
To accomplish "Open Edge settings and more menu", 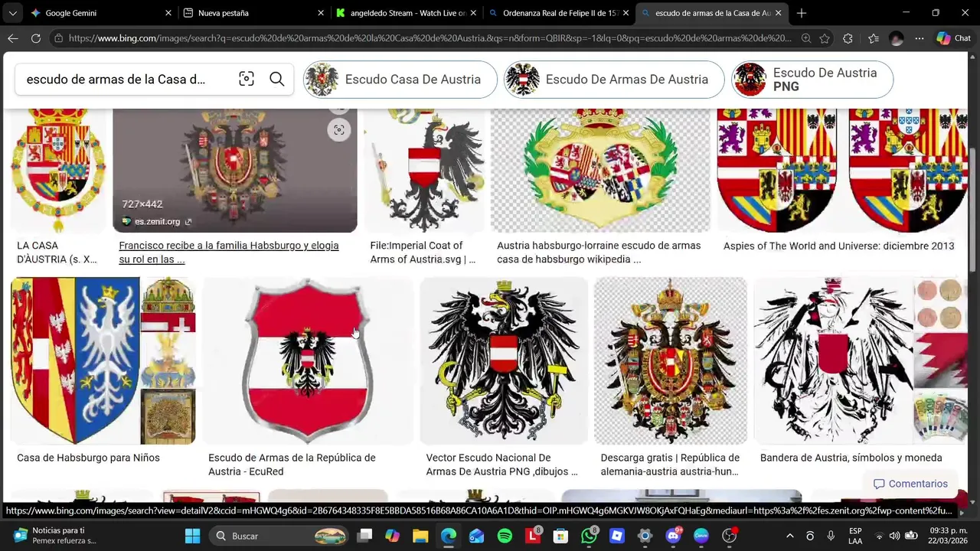I will (x=920, y=38).
